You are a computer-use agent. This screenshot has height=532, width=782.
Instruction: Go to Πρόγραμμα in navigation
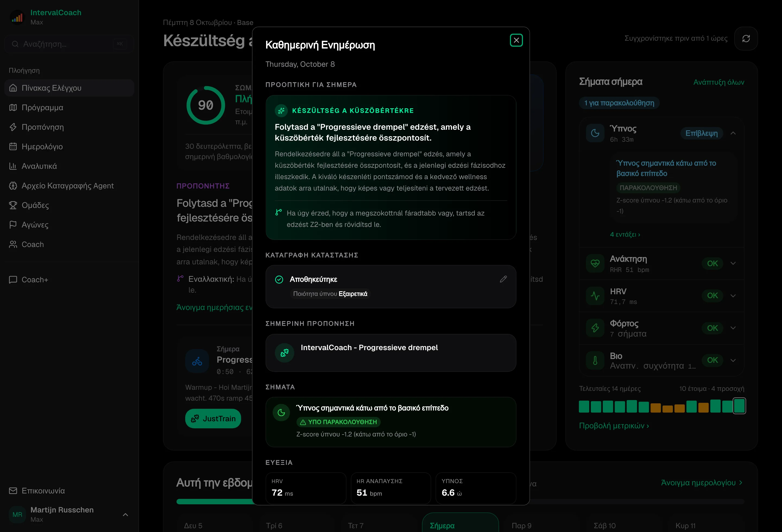(69, 107)
